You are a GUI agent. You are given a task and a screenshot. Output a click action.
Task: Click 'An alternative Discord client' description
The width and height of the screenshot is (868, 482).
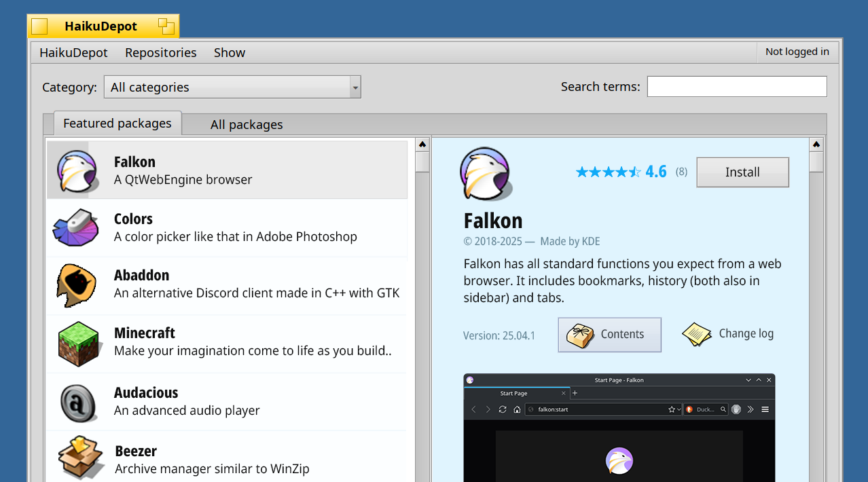tap(257, 293)
